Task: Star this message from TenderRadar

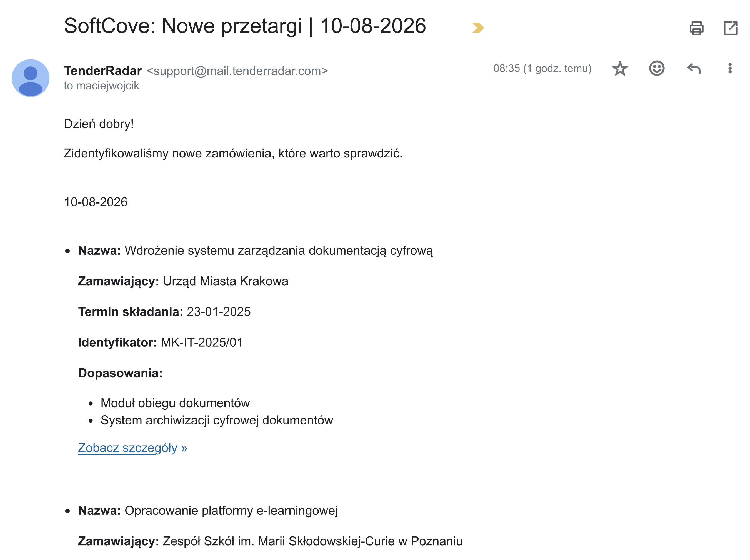Action: click(x=620, y=69)
